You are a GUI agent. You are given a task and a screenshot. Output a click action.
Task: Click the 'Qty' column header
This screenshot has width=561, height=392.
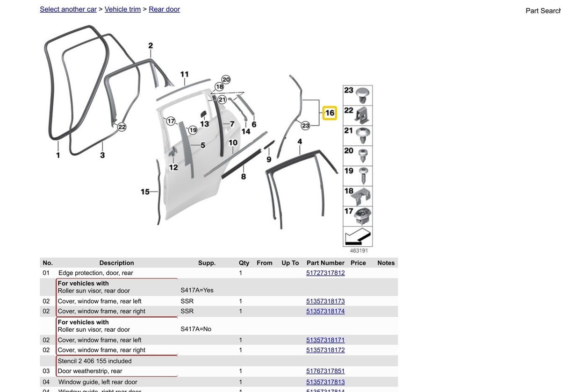(244, 263)
